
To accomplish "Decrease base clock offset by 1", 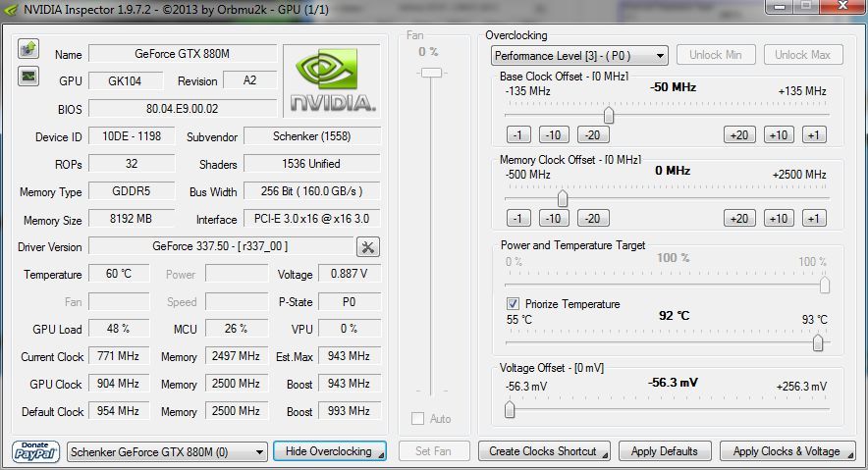I will (x=518, y=135).
